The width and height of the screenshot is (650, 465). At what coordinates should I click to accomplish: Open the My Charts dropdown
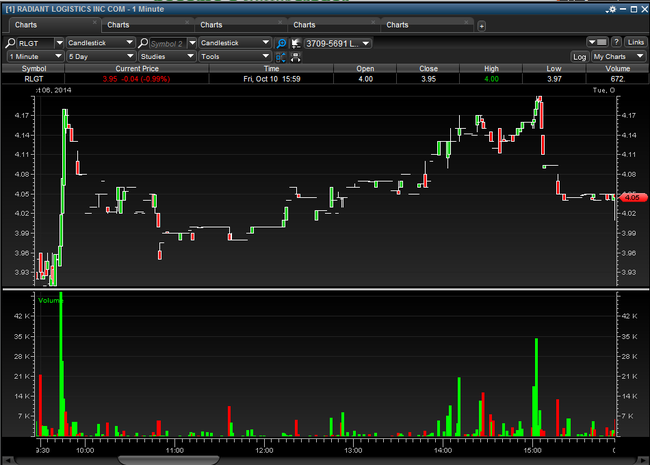tap(618, 57)
